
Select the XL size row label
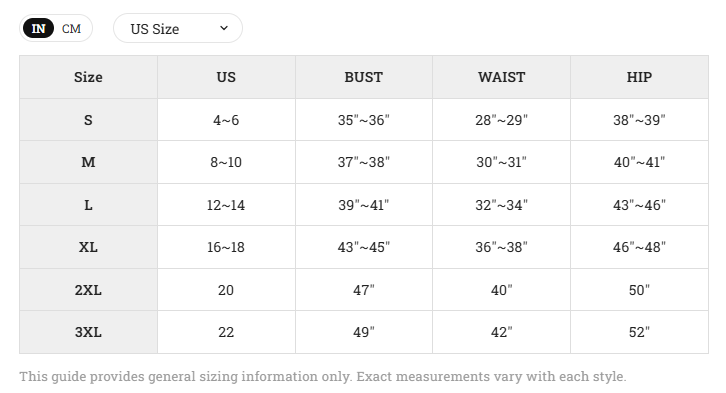point(88,247)
